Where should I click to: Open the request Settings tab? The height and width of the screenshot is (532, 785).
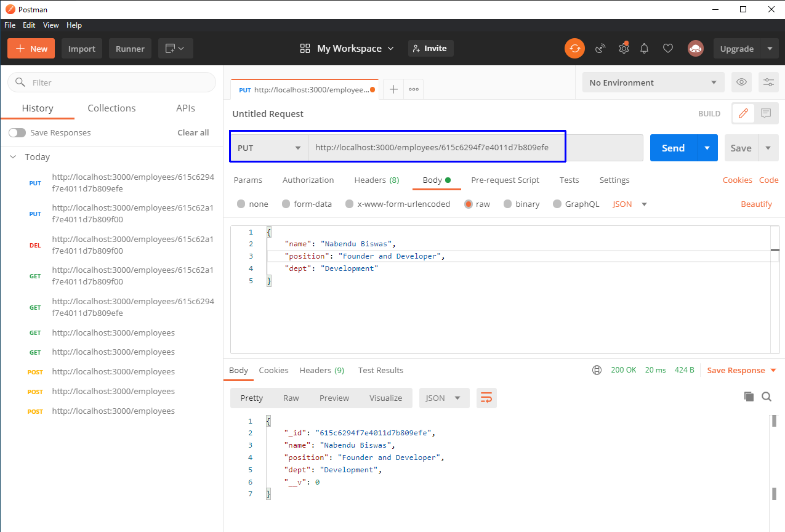[x=614, y=180]
